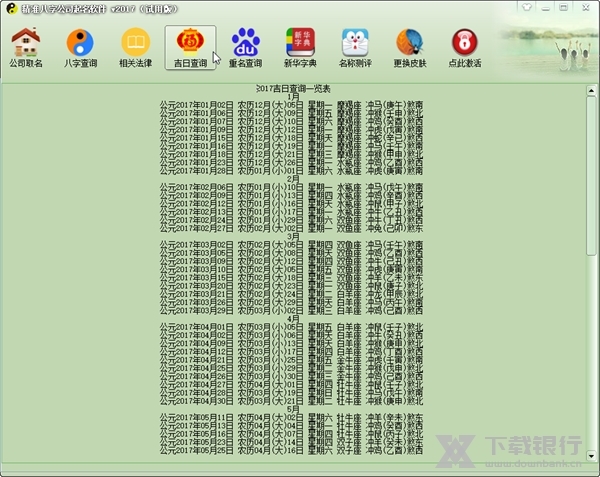The image size is (600, 477).
Task: Open the 公司取名 house icon
Action: (26, 47)
